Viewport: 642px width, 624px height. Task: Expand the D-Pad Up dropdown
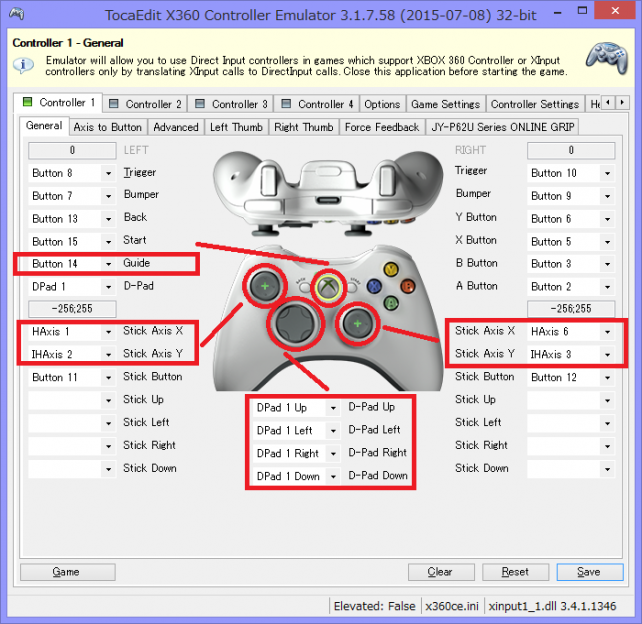point(333,408)
